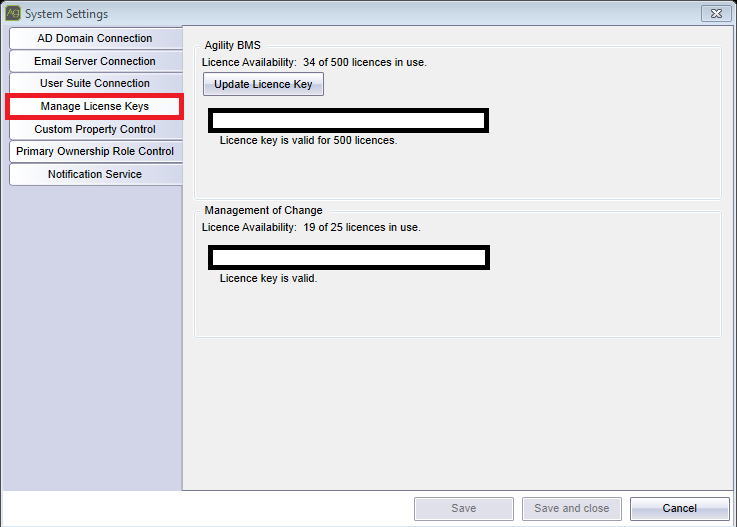Image resolution: width=737 pixels, height=527 pixels.
Task: Click the 'Agility BMS' group heading
Action: (232, 45)
